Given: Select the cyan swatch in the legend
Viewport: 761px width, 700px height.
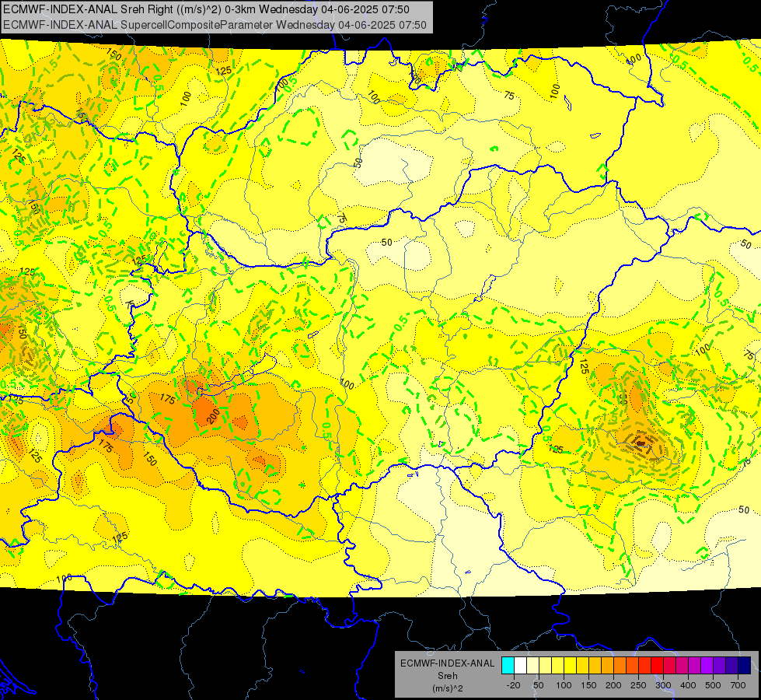Looking at the screenshot, I should pyautogui.click(x=508, y=666).
